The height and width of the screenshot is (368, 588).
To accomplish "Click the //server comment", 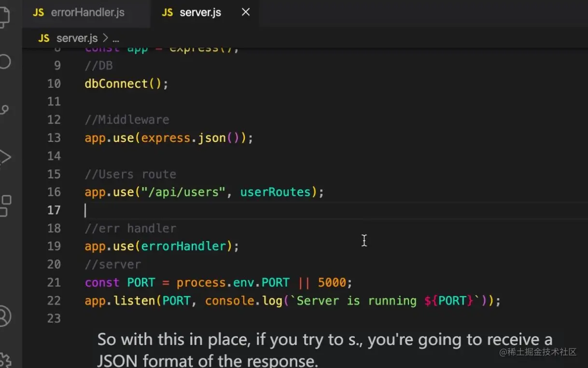I will (112, 264).
